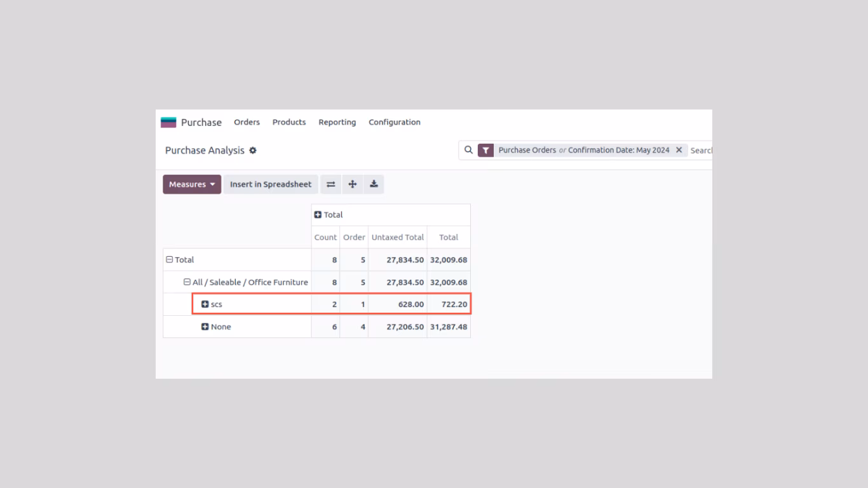The image size is (868, 488).
Task: Open the Reporting menu
Action: [337, 122]
